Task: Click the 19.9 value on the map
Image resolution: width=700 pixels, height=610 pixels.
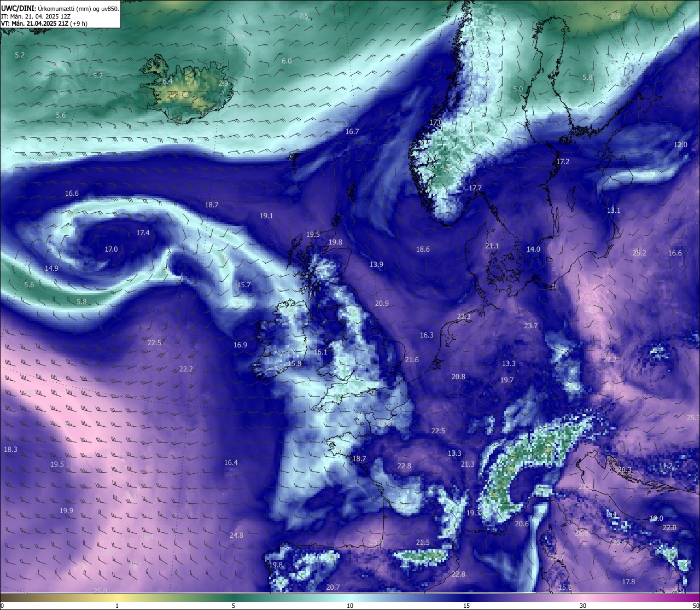Action: pos(66,510)
